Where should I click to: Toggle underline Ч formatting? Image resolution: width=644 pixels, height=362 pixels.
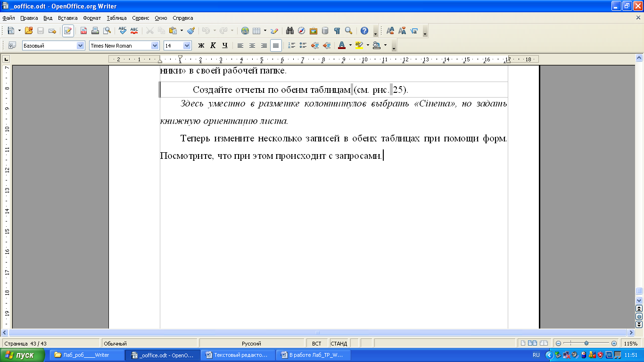tap(225, 45)
